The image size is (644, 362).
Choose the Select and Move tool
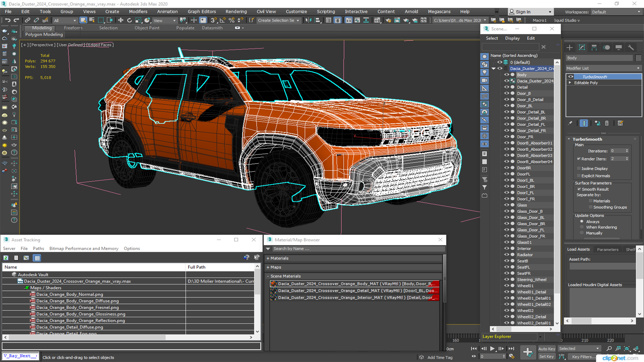coord(121,20)
